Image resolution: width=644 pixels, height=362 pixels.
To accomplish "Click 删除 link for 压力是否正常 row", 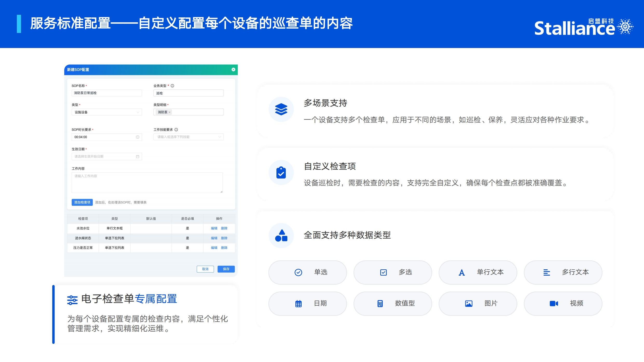I will (224, 248).
